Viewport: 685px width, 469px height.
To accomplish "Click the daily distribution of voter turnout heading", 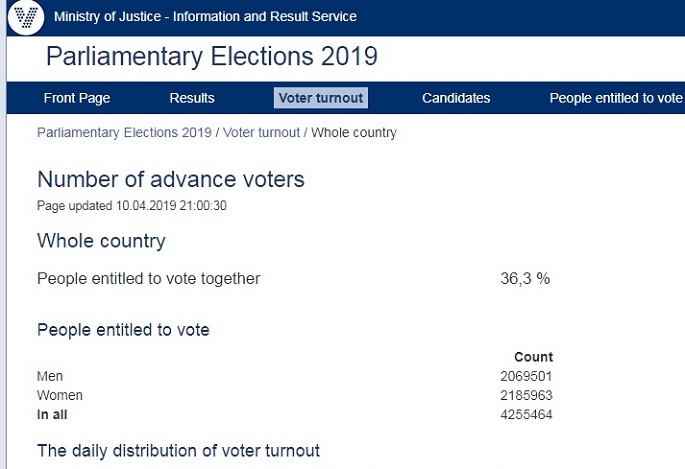I will point(179,451).
